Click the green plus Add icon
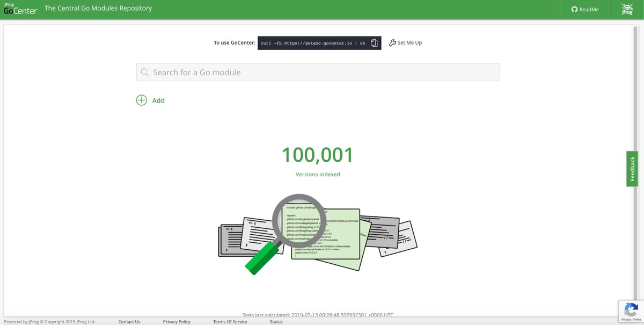The height and width of the screenshot is (325, 644). coord(142,100)
